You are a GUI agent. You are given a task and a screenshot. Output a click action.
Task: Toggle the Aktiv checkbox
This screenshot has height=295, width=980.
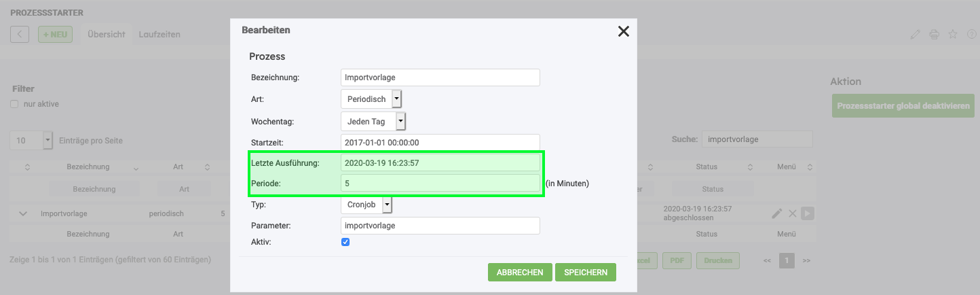click(x=345, y=242)
